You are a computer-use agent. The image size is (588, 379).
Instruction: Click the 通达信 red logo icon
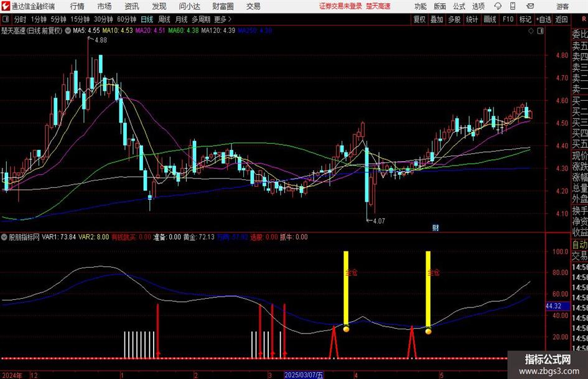(5, 6)
